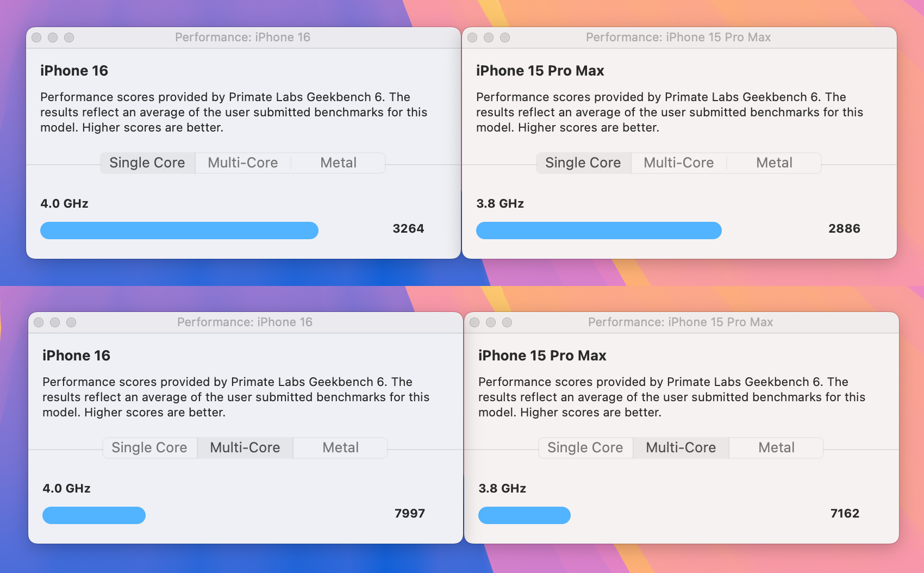Switch to Single Core in window scoring 7997
Screen dimensions: 924x573
(x=149, y=448)
